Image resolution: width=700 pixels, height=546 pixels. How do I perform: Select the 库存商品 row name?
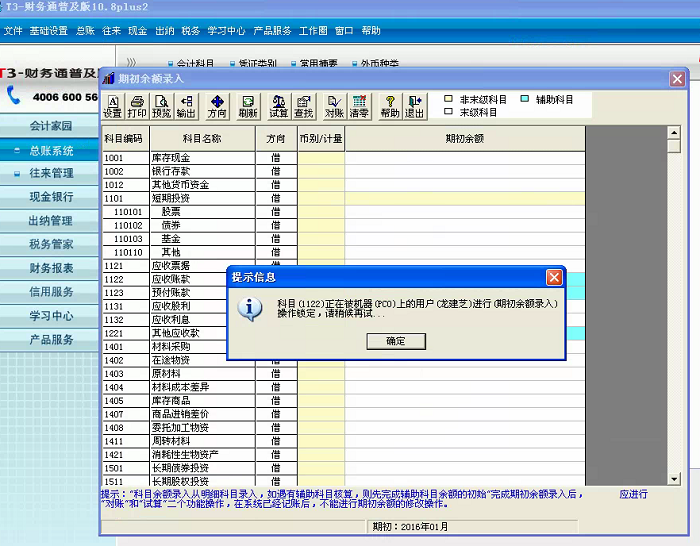(171, 400)
